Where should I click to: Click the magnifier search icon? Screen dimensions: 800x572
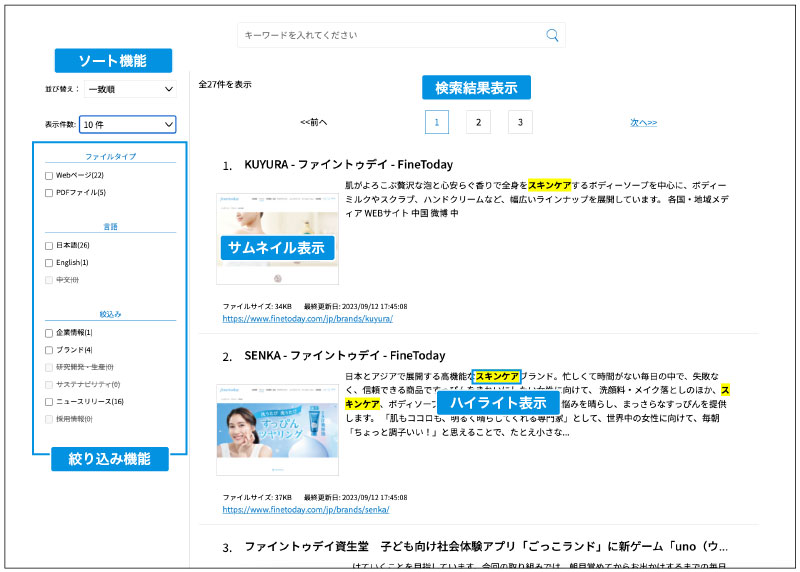pos(552,35)
